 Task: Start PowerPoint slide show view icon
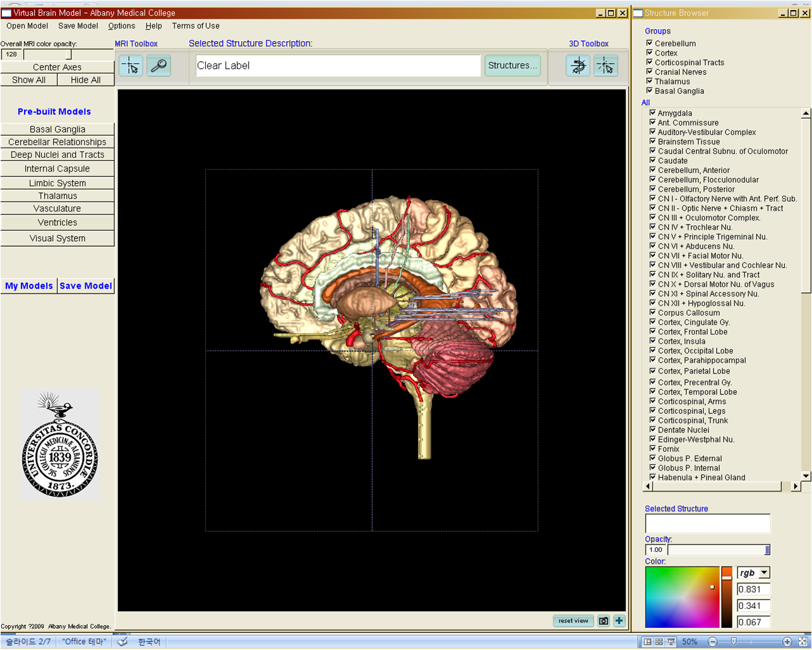[671, 642]
